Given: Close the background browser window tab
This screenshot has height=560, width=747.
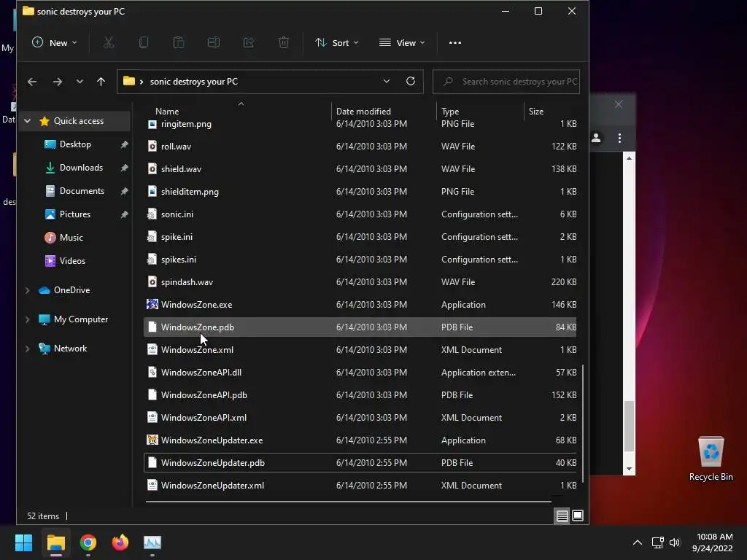Looking at the screenshot, I should 619,104.
